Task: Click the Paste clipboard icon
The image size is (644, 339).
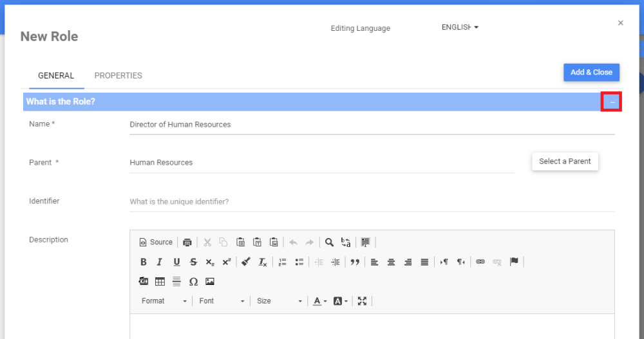Action: pos(241,242)
